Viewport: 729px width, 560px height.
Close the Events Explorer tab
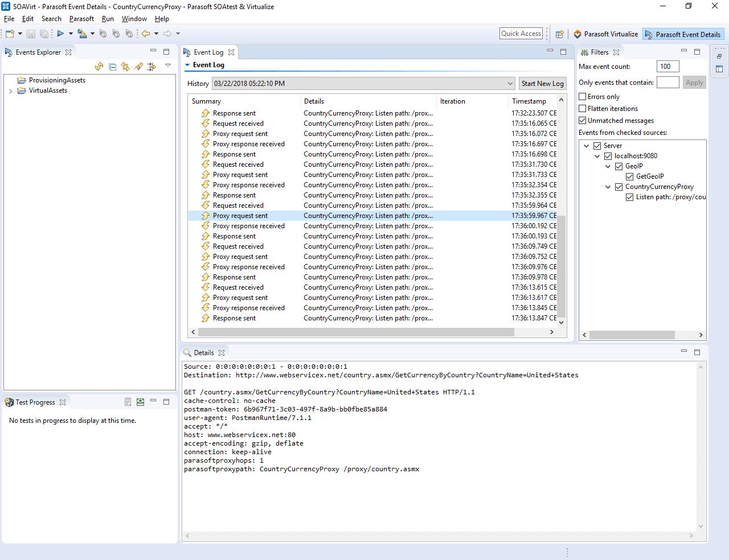point(68,52)
